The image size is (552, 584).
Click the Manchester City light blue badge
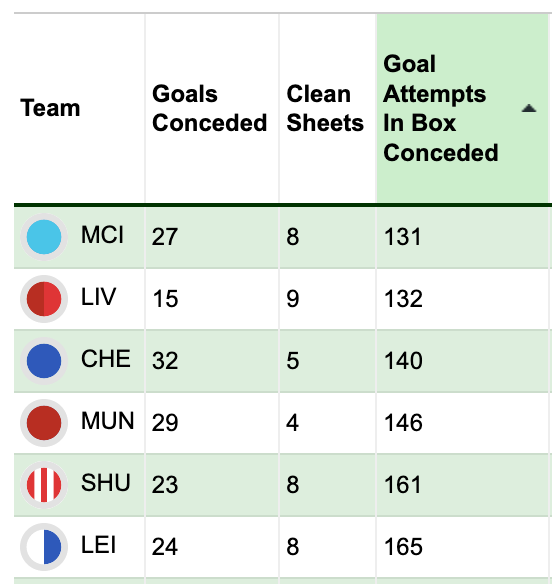tap(44, 237)
